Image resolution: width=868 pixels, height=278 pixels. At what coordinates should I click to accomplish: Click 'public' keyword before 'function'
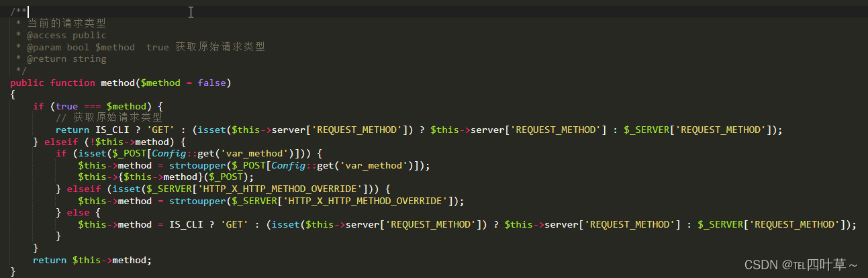(27, 83)
